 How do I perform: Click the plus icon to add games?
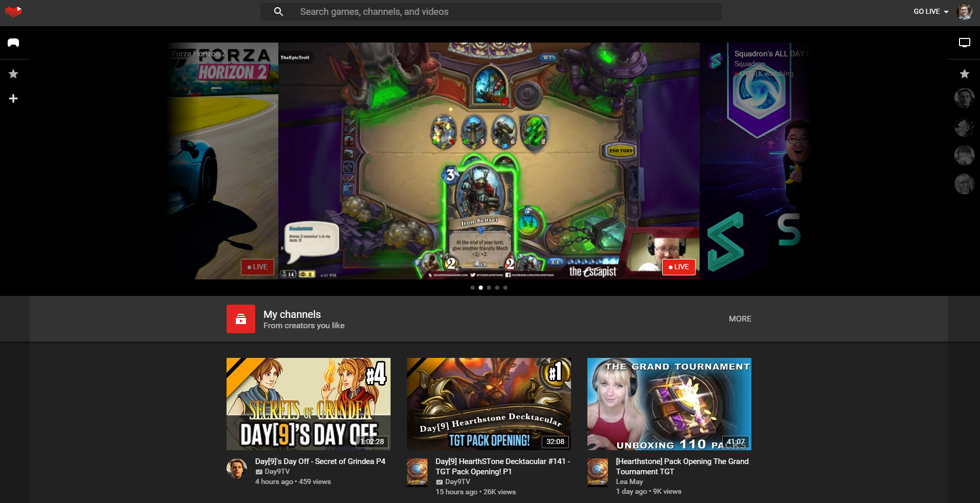[13, 98]
